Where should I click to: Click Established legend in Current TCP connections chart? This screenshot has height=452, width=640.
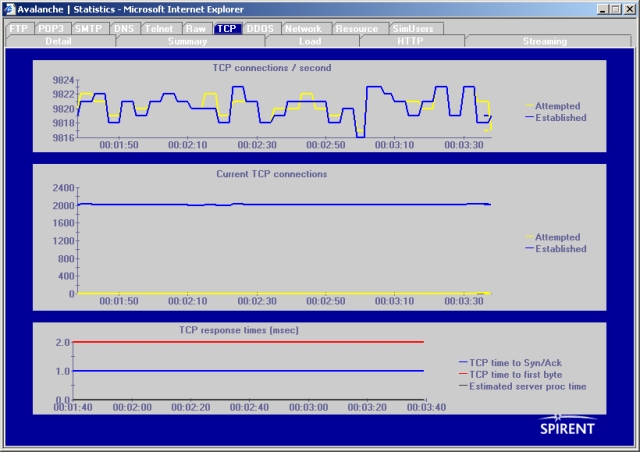(556, 249)
